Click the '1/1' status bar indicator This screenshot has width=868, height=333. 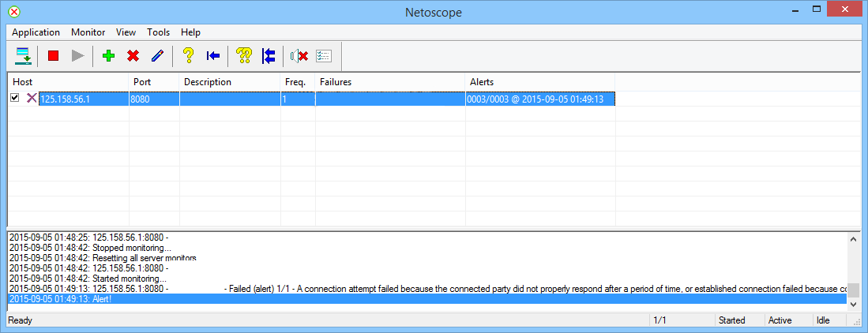click(659, 320)
